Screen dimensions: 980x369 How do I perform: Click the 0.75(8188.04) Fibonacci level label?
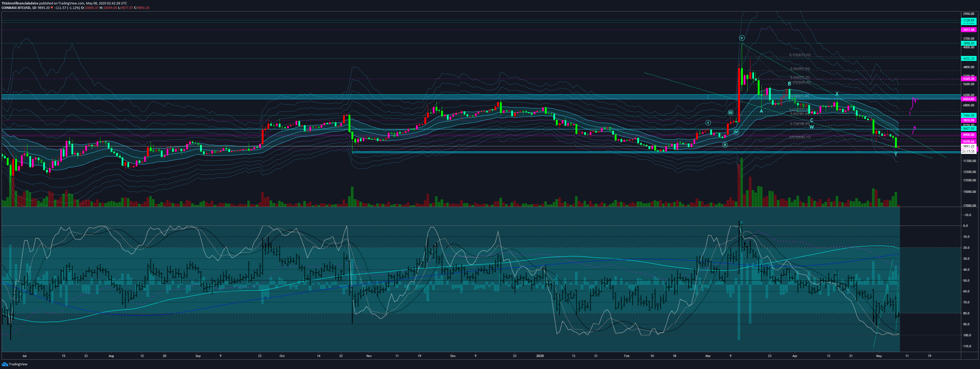800,124
